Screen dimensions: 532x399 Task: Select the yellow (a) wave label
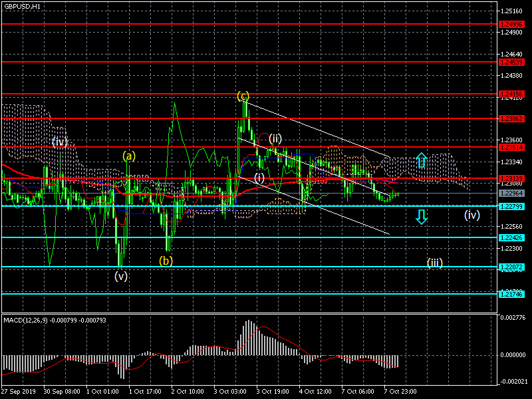tap(128, 156)
